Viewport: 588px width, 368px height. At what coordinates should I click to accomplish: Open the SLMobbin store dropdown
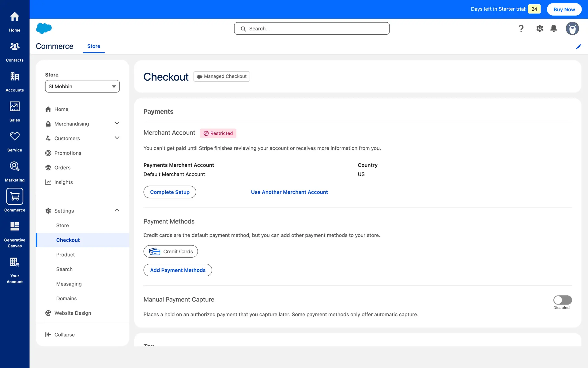[x=82, y=86]
